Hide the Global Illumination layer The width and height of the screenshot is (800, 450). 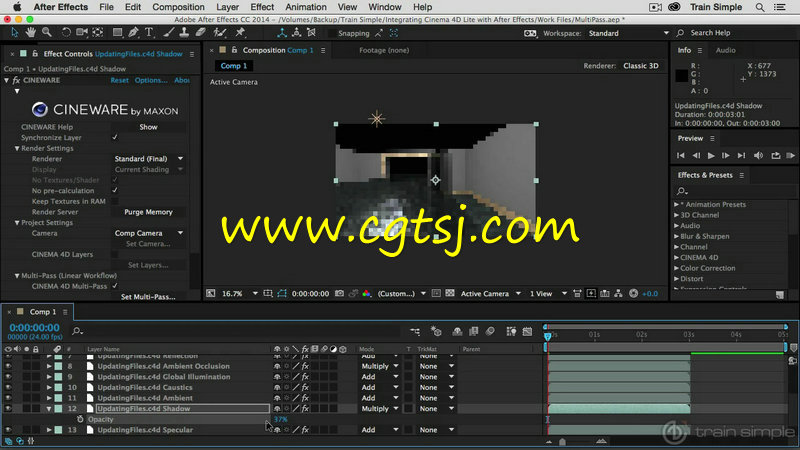(8, 377)
